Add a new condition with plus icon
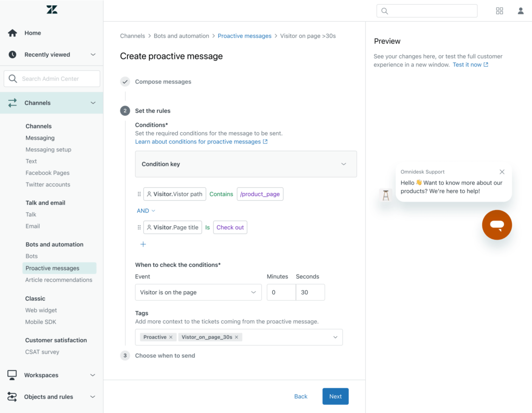 coord(143,244)
